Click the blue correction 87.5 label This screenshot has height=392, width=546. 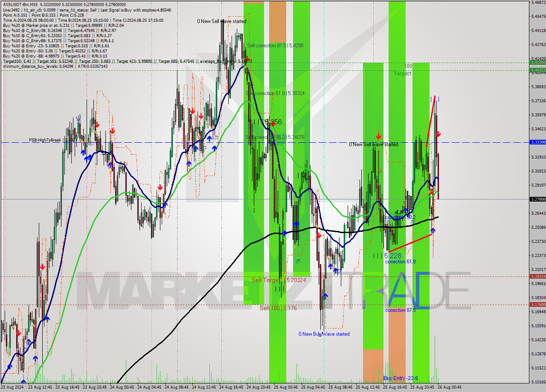(400, 310)
